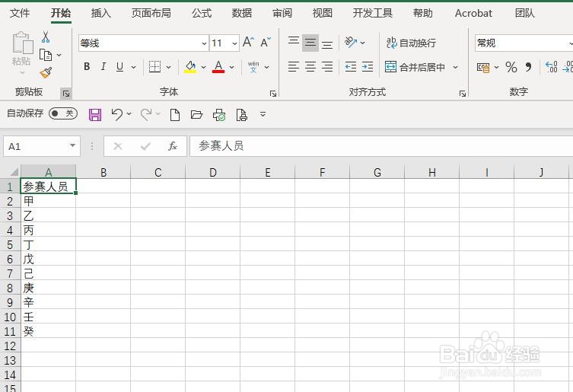Click the purple Save disk icon

point(95,115)
